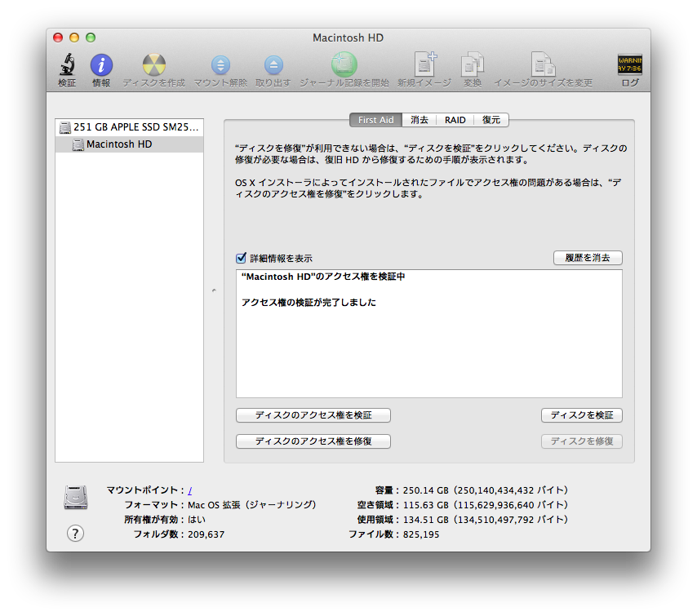This screenshot has height=616, width=697.
Task: Click the ディスクのアクセス権を修復 button
Action: pyautogui.click(x=313, y=441)
